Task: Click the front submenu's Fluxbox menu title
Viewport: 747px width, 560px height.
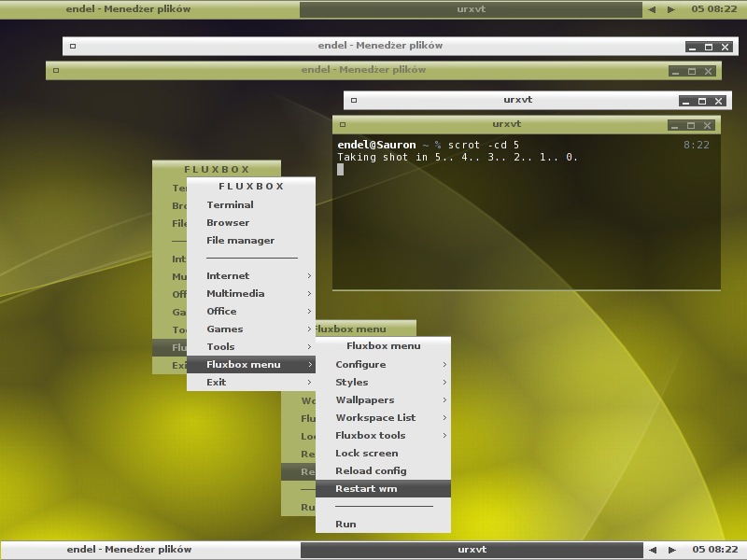Action: tap(384, 346)
